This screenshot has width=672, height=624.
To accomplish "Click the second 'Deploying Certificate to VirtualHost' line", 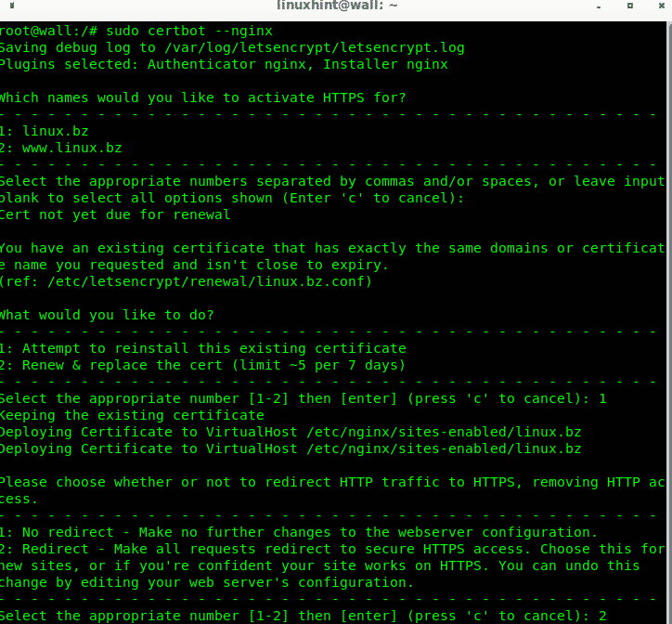I will [x=291, y=449].
